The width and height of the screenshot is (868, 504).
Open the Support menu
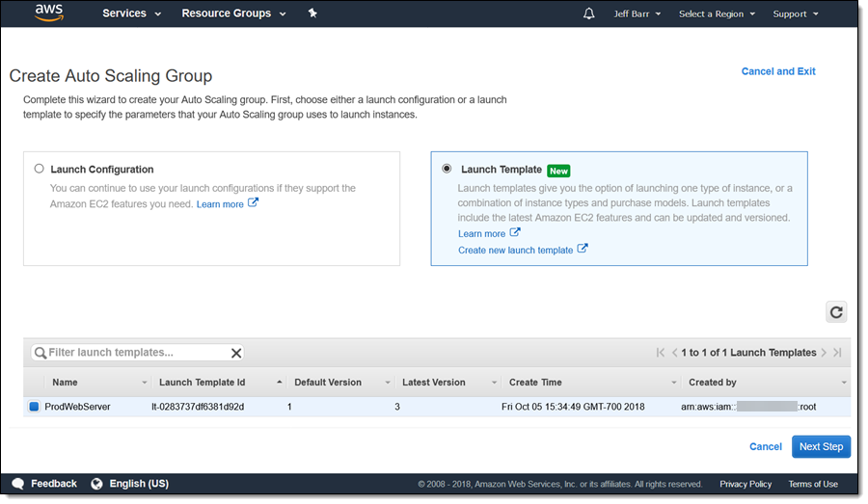click(x=796, y=13)
